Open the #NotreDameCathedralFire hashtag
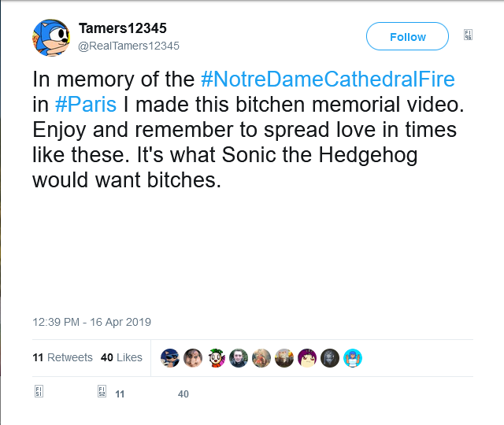The width and height of the screenshot is (504, 425). (x=328, y=80)
